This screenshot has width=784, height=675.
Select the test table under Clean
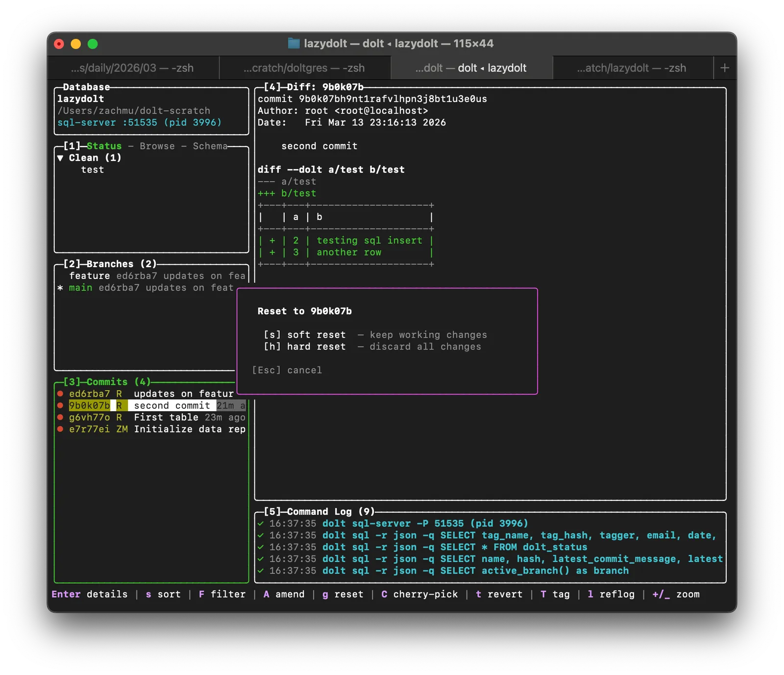pos(92,170)
